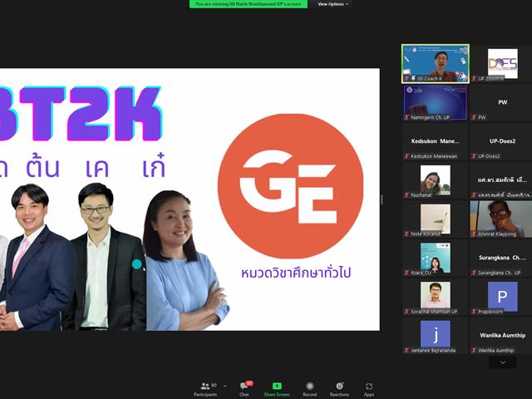
Task: Select the Namngern Ch. UP video tile
Action: coord(436,102)
